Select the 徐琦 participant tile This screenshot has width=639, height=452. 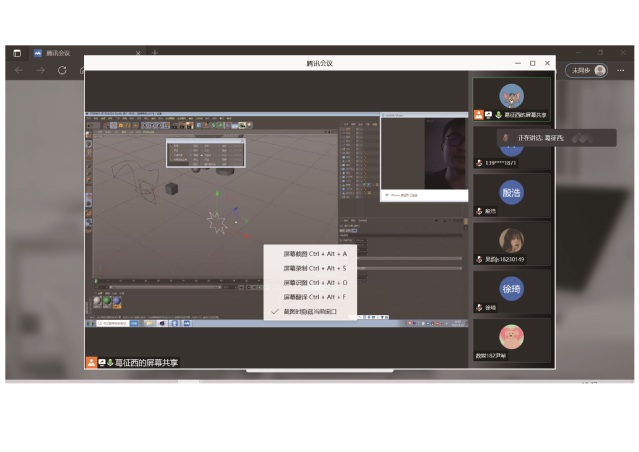click(511, 289)
